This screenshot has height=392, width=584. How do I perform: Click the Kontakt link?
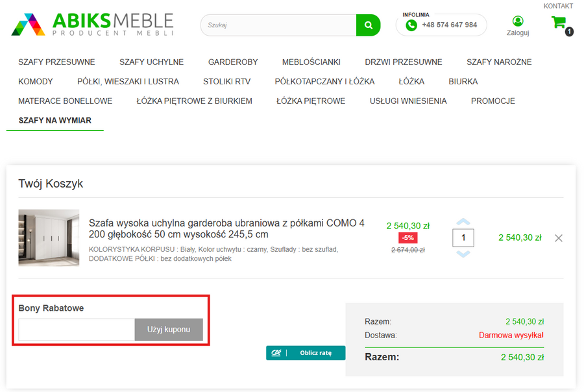[x=558, y=6]
